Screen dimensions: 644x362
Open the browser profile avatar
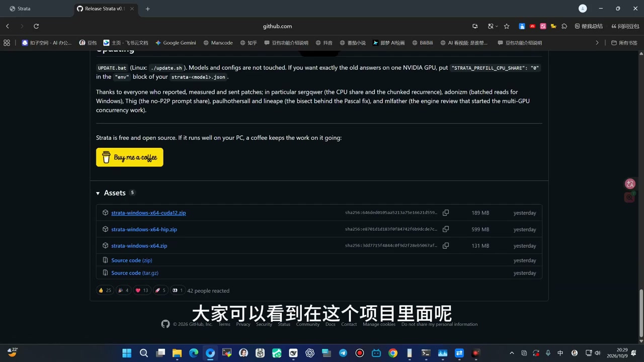583,9
